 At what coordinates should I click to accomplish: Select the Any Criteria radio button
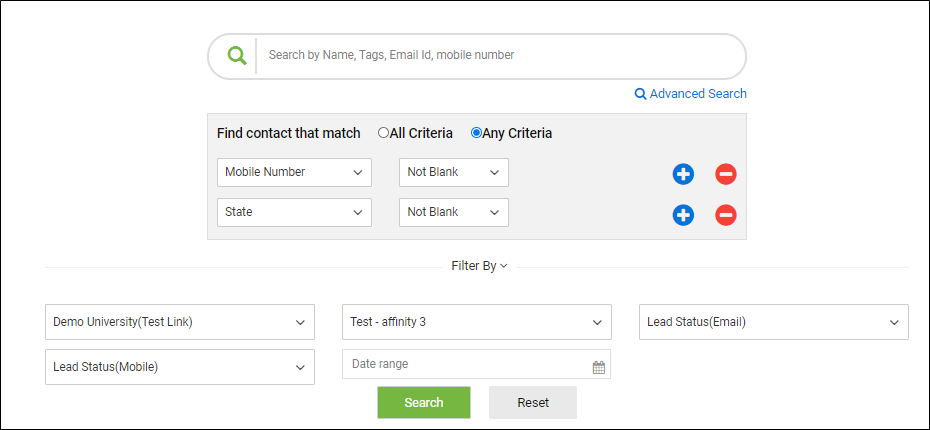476,133
